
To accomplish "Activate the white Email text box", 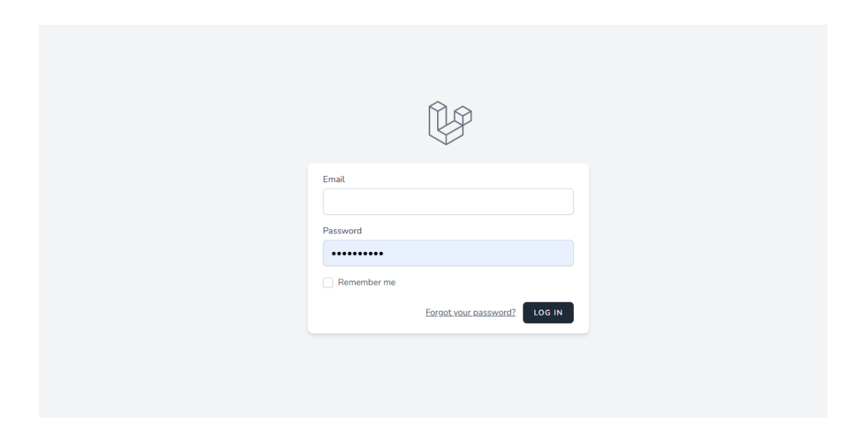I will (448, 202).
